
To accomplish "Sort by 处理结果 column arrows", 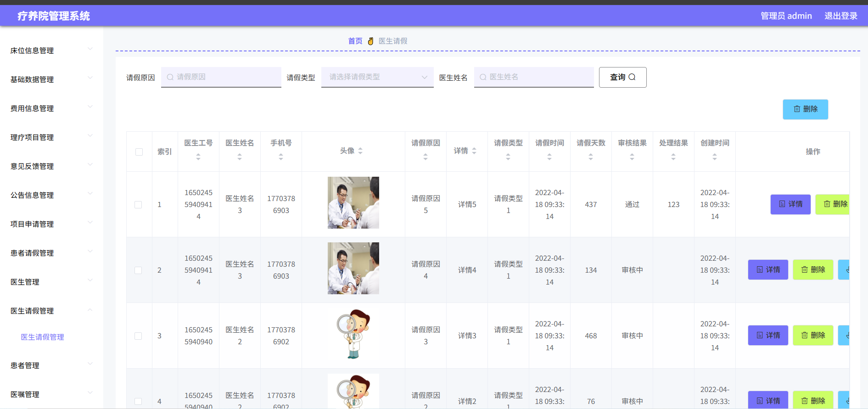I will point(673,157).
